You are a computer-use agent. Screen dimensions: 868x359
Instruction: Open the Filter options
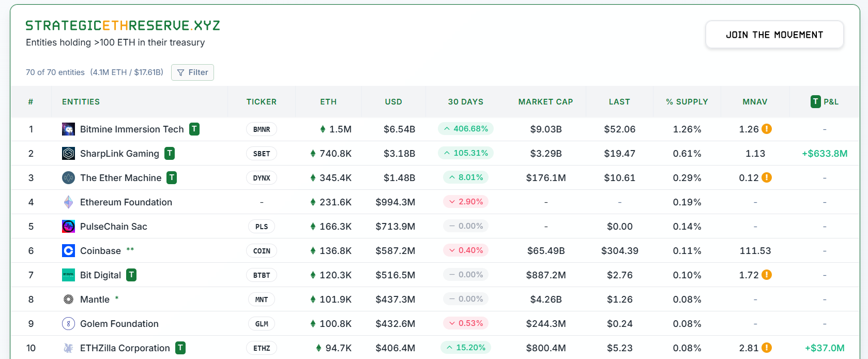pos(192,72)
